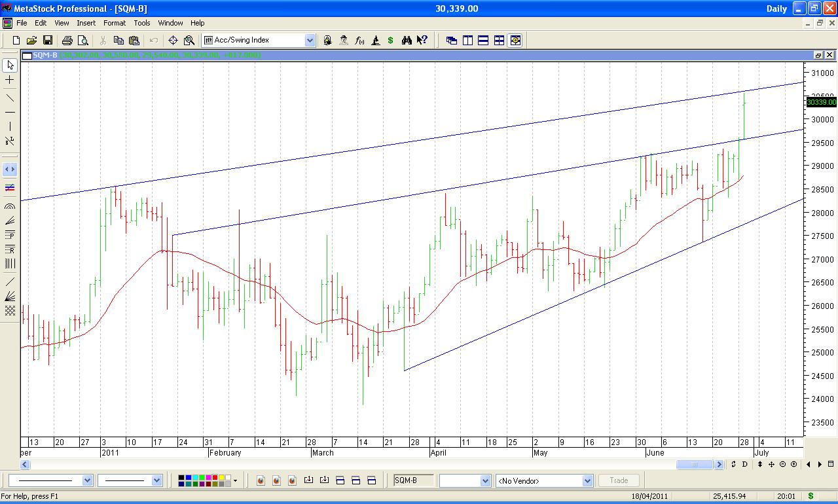
Task: Pick the trendline drawing tool
Action: point(10,98)
